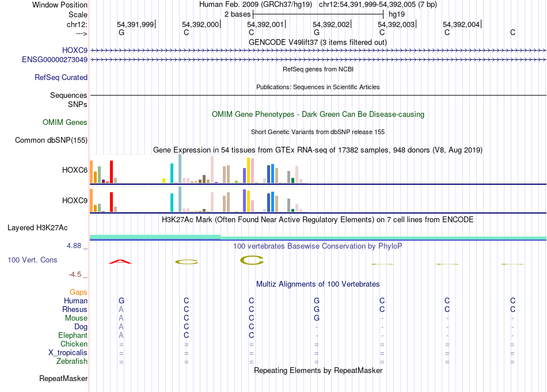Click the Scale row label
This screenshot has height=392, width=547.
(x=78, y=14)
